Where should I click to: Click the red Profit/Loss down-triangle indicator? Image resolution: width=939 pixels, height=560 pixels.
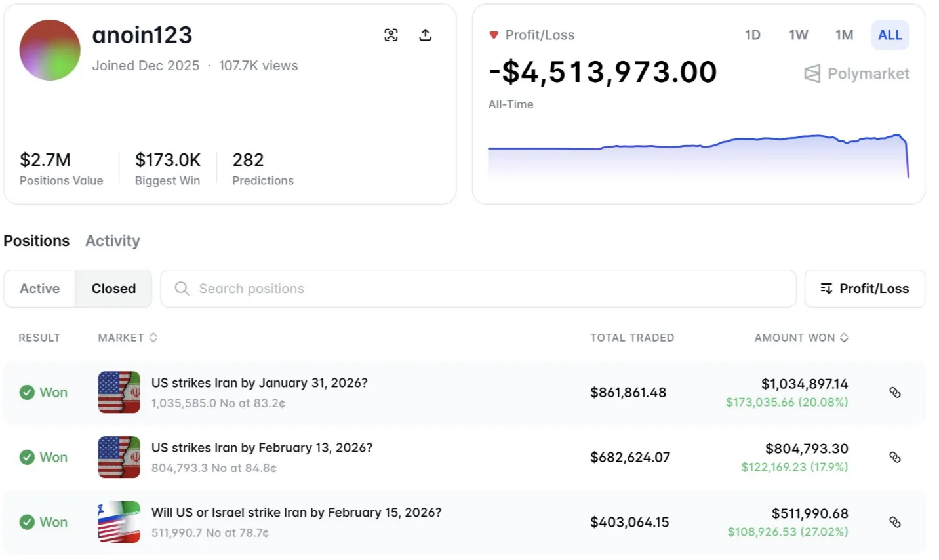[x=494, y=35]
